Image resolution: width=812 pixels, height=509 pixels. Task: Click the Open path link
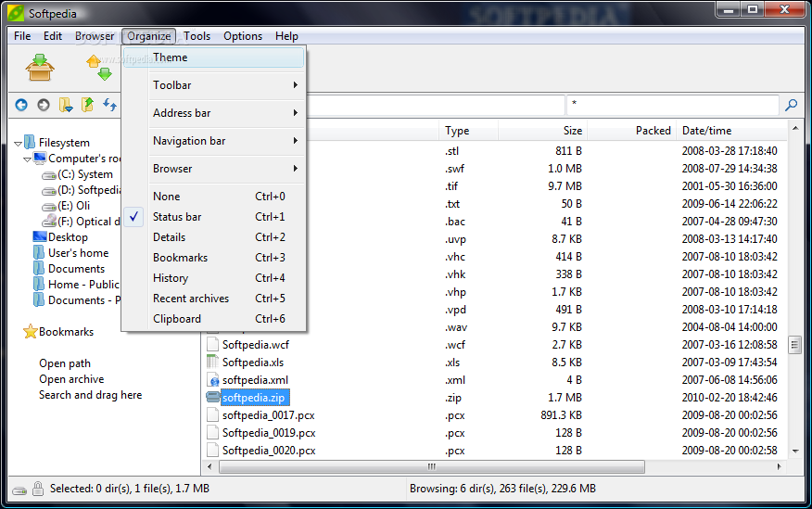click(65, 363)
